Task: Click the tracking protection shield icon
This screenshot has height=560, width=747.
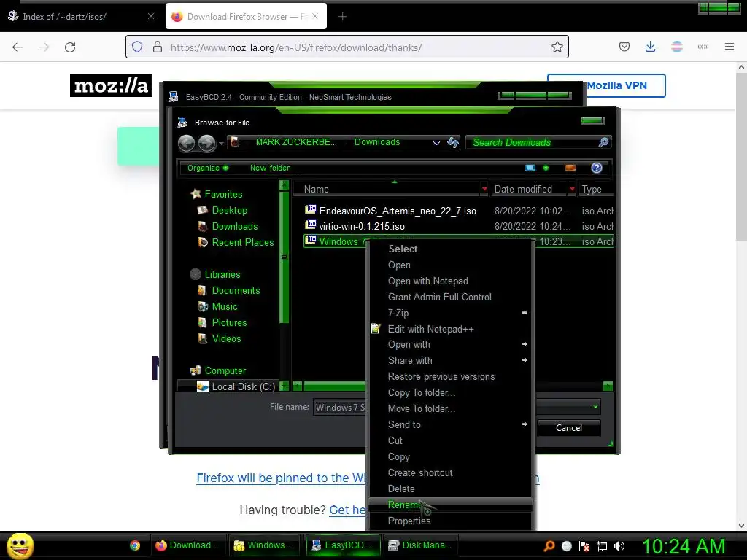Action: (x=137, y=47)
